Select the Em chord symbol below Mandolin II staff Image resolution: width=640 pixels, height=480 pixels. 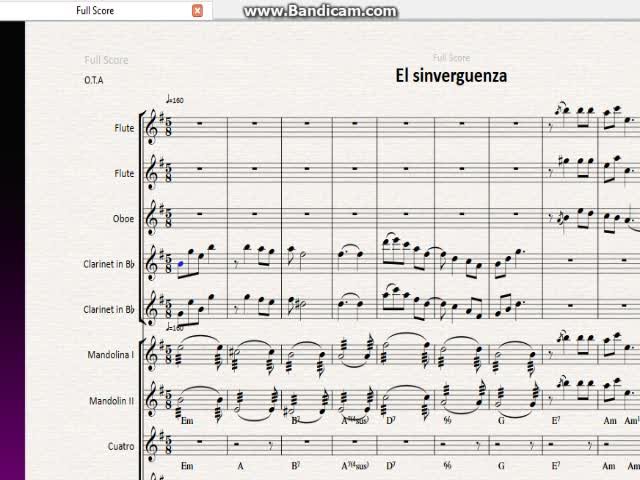pos(187,420)
